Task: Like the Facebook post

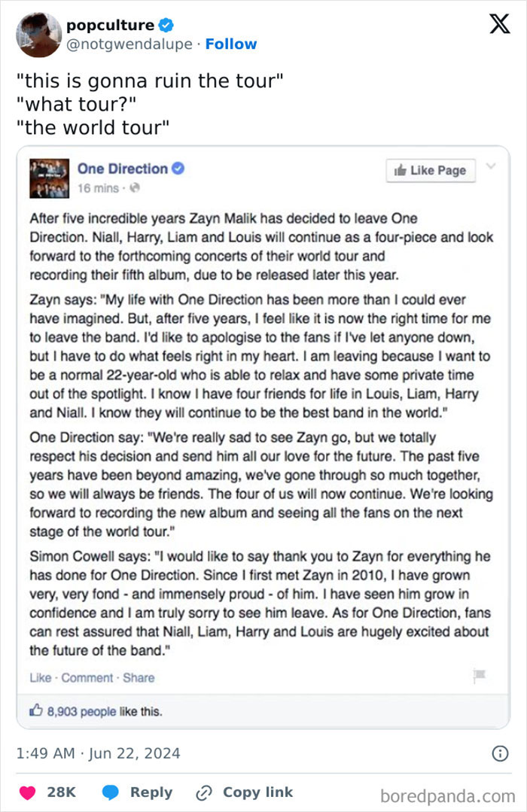Action: 40,677
